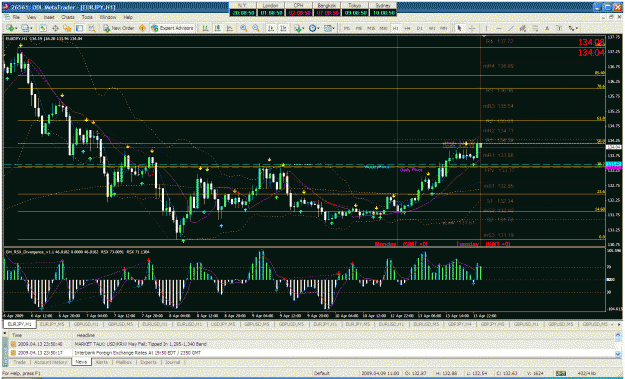Click news panel scrollbar down arrow
The height and width of the screenshot is (379, 625).
pos(618,354)
